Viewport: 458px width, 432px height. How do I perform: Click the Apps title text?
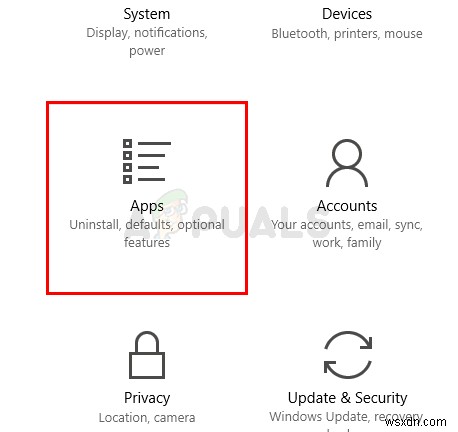tap(147, 206)
